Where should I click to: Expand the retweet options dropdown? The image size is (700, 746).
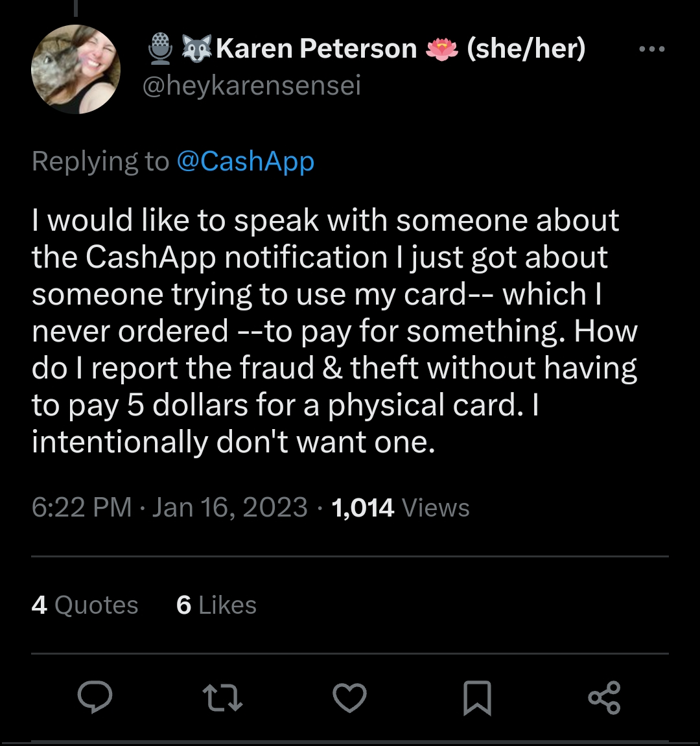(222, 698)
